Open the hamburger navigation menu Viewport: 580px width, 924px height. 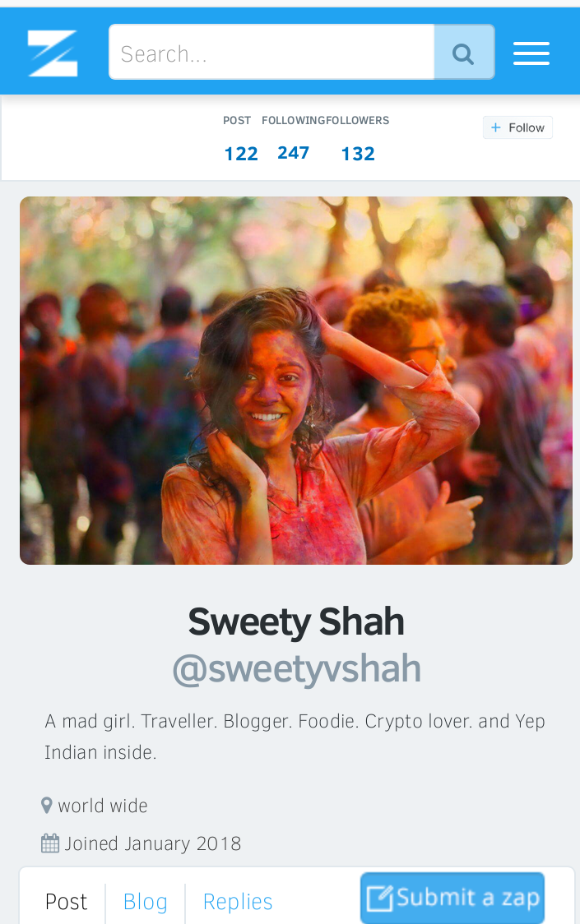point(531,53)
